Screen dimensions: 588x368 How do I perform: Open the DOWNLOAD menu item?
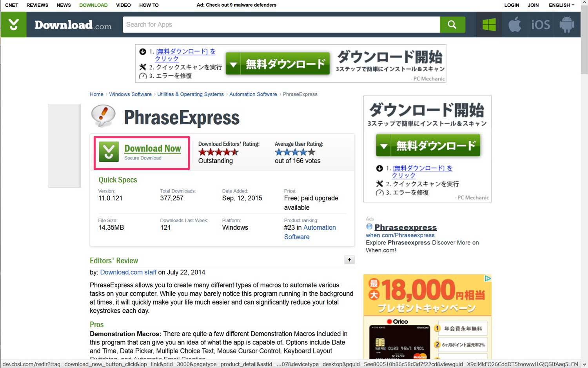[x=93, y=5]
